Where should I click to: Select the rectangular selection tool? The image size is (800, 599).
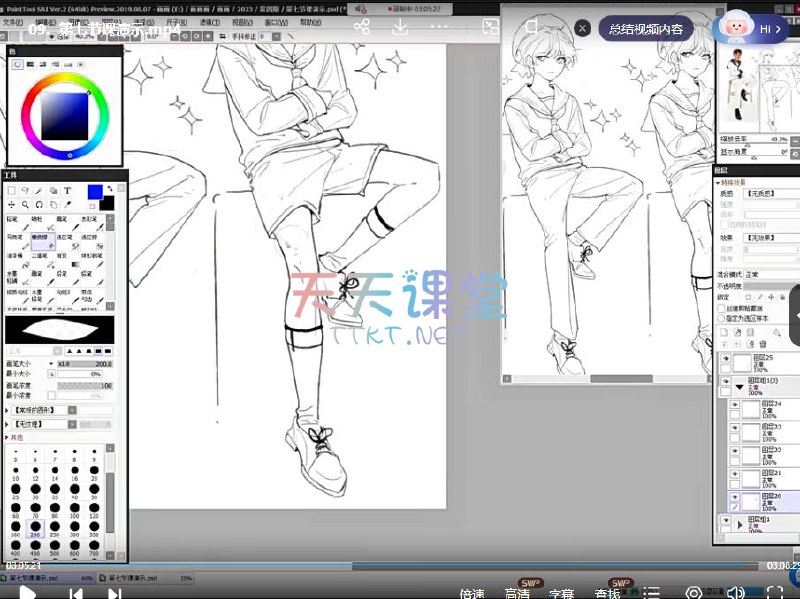tap(11, 191)
